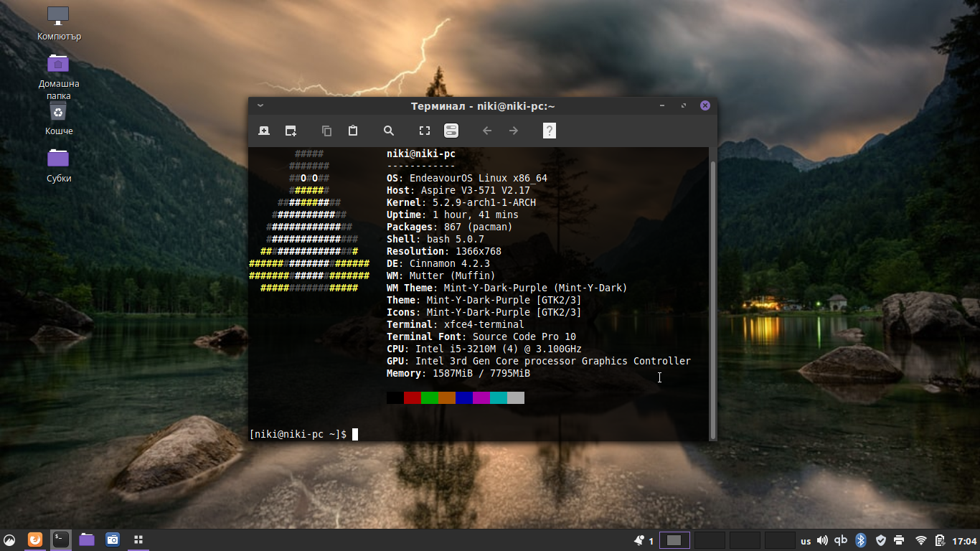Open the Wi-Fi network applet

(x=921, y=540)
